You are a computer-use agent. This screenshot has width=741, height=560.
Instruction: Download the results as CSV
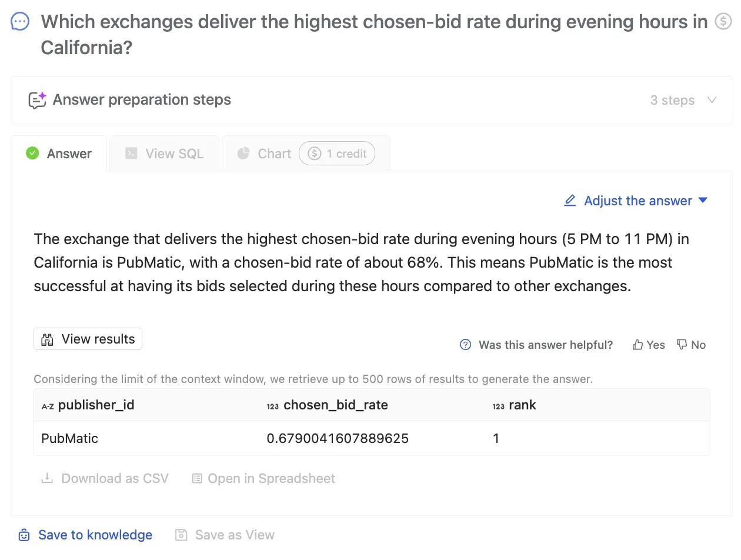[105, 478]
